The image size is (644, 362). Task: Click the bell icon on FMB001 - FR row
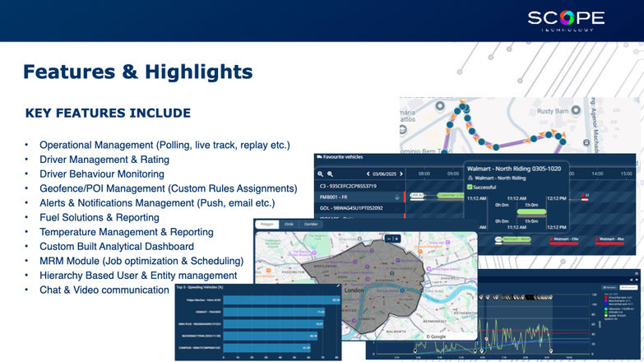click(x=396, y=197)
